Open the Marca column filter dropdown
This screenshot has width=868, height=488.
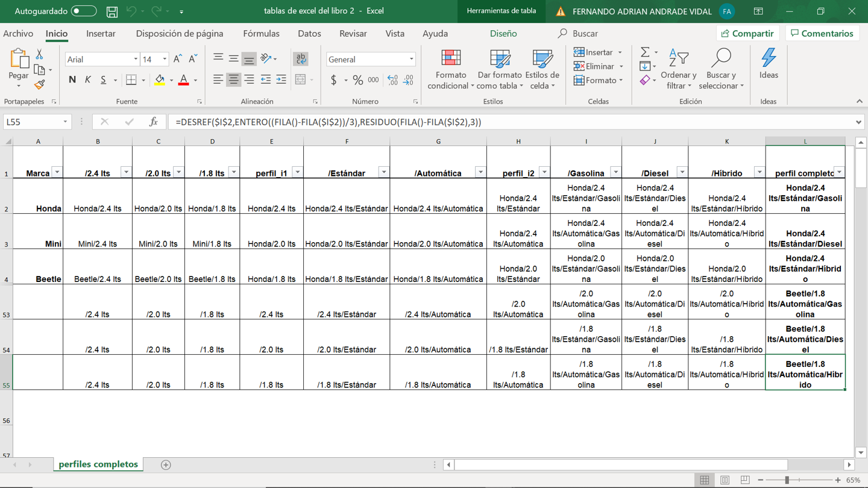(x=57, y=172)
